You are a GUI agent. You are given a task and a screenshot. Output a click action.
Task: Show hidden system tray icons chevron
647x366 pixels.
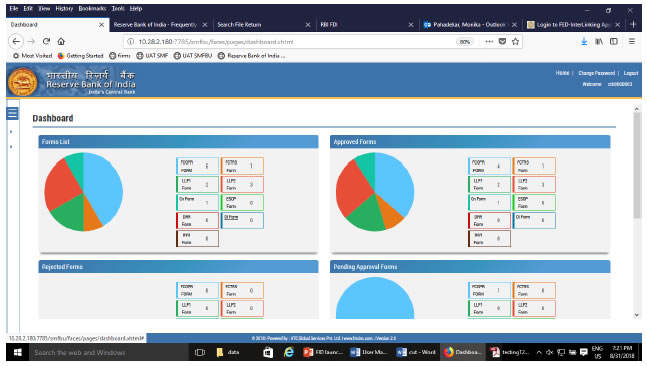[x=539, y=352]
